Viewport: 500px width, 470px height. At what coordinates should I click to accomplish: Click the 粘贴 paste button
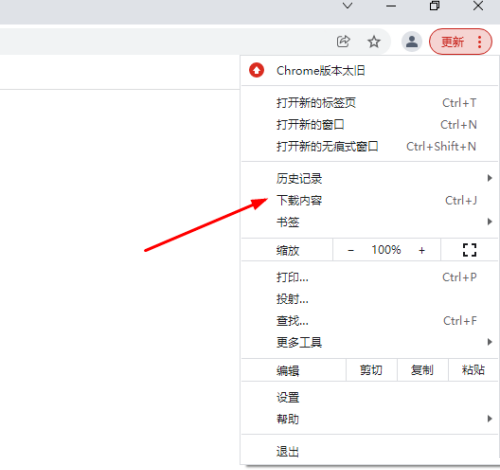[x=473, y=370]
